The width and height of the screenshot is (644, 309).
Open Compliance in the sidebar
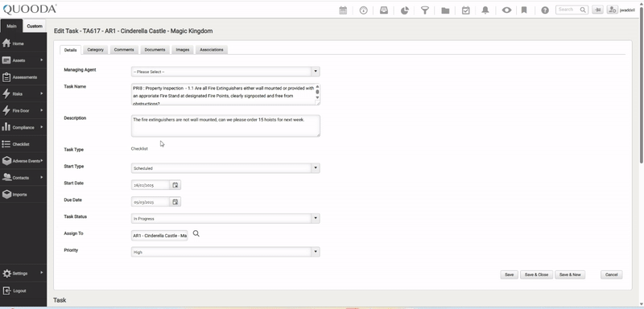click(23, 127)
